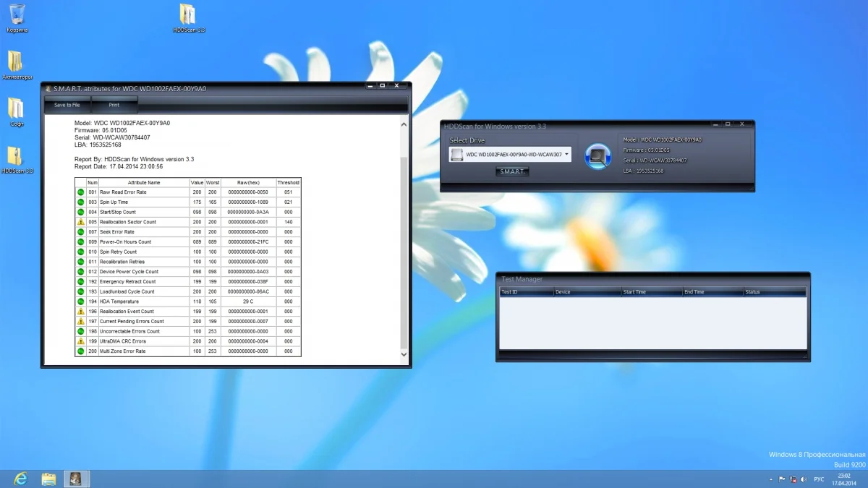This screenshot has height=488, width=868.
Task: Click the S.M.A.R.T. button in HDDScan
Action: [x=512, y=171]
